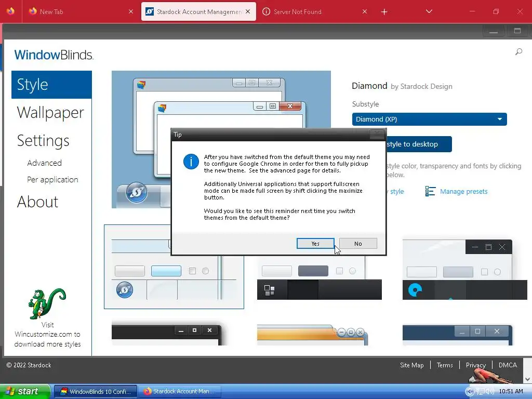Click No in the Tip dialog

pyautogui.click(x=358, y=244)
